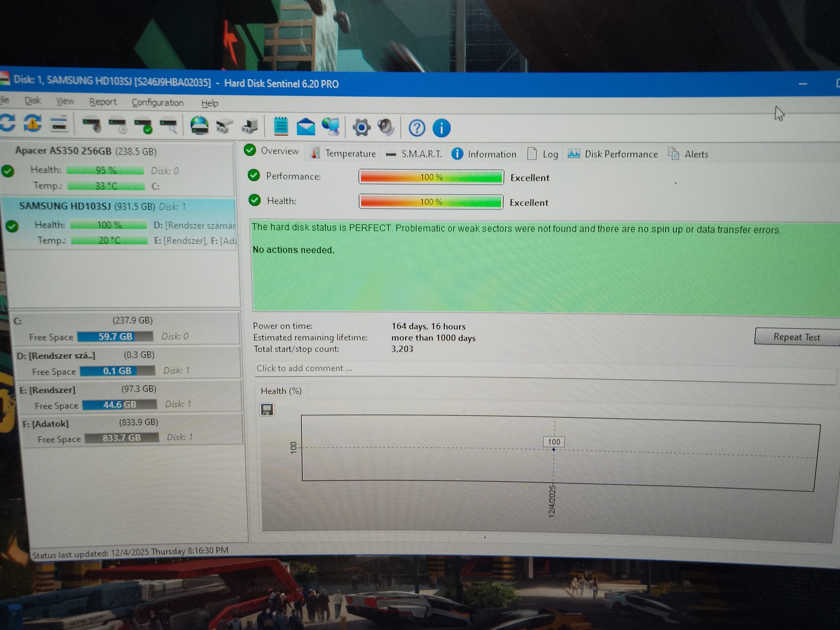
Task: Click the E: free space 44.6 GB bar
Action: pyautogui.click(x=120, y=404)
